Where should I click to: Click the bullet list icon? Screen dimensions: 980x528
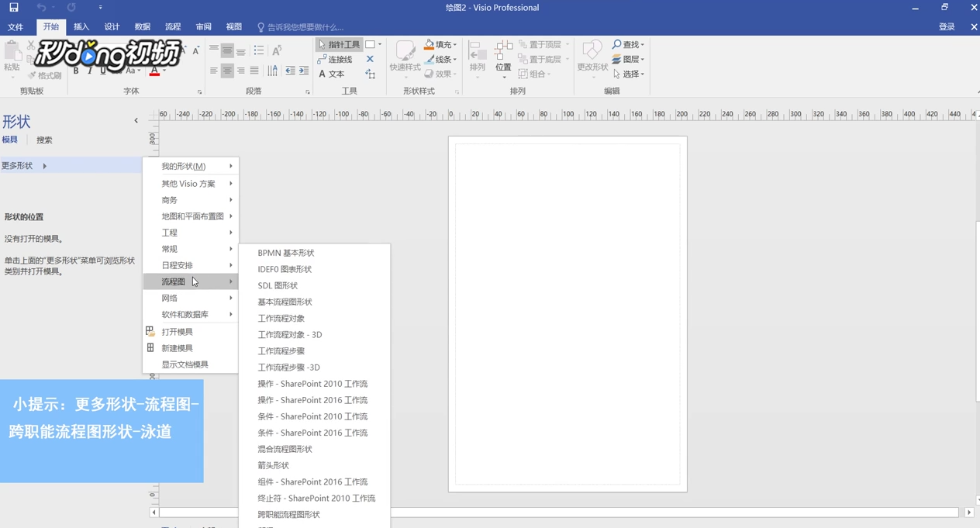[x=258, y=50]
